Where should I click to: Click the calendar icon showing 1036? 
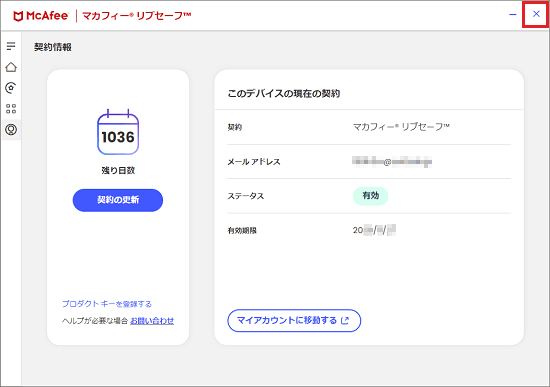(118, 132)
